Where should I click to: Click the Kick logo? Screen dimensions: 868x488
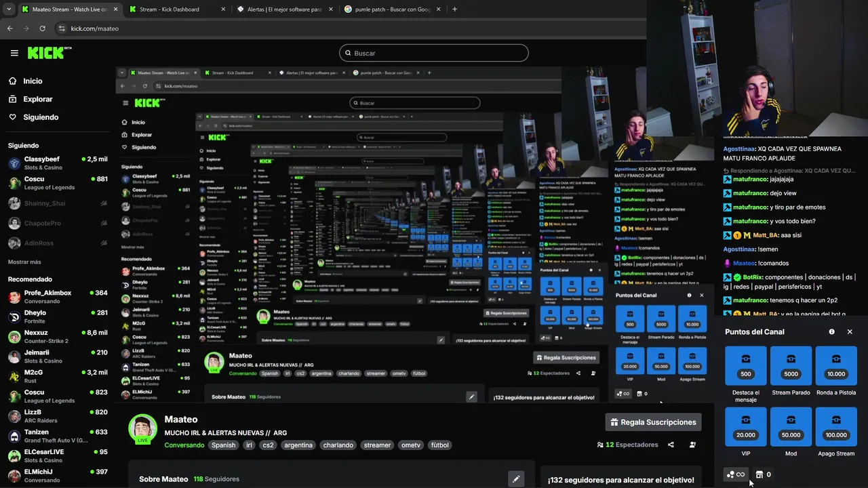coord(49,53)
